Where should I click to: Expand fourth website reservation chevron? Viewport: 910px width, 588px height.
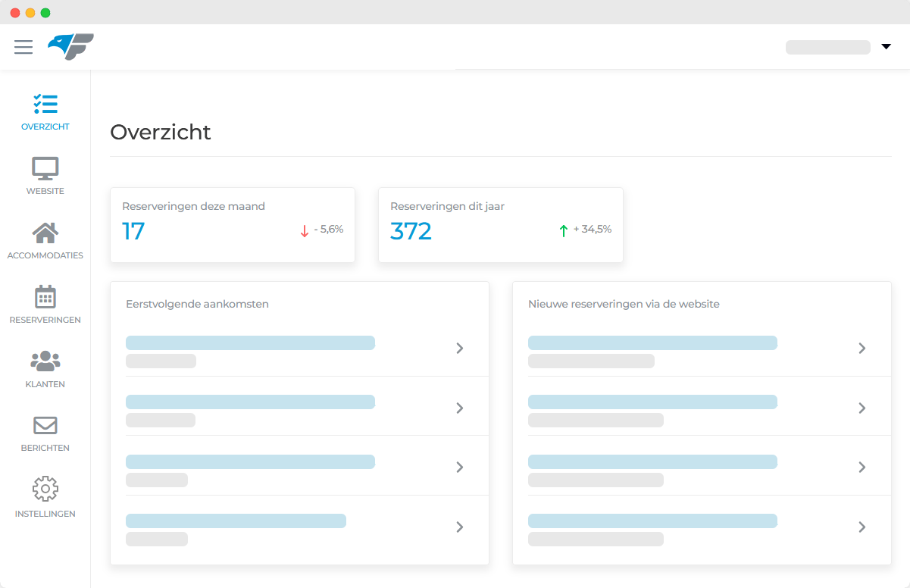point(862,527)
